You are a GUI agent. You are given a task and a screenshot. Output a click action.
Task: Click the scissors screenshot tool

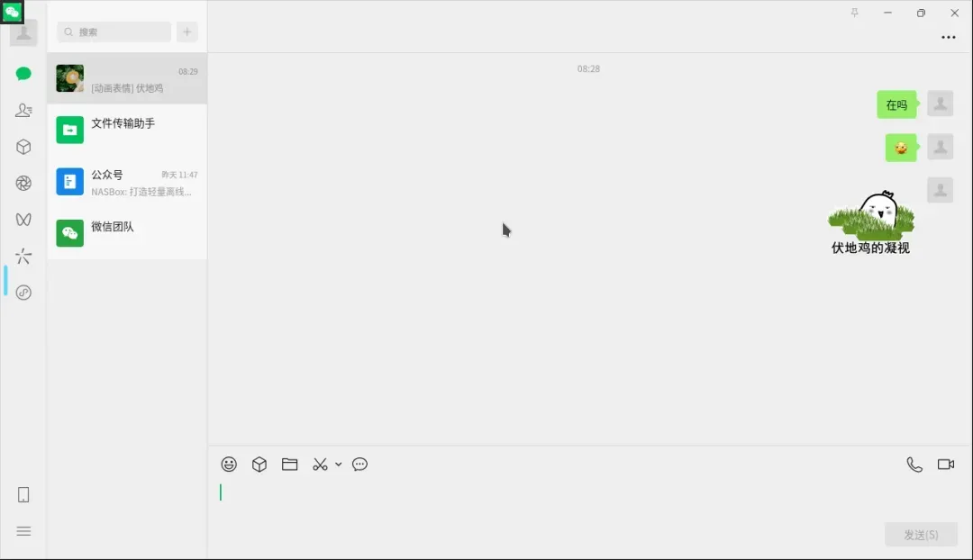pyautogui.click(x=320, y=465)
